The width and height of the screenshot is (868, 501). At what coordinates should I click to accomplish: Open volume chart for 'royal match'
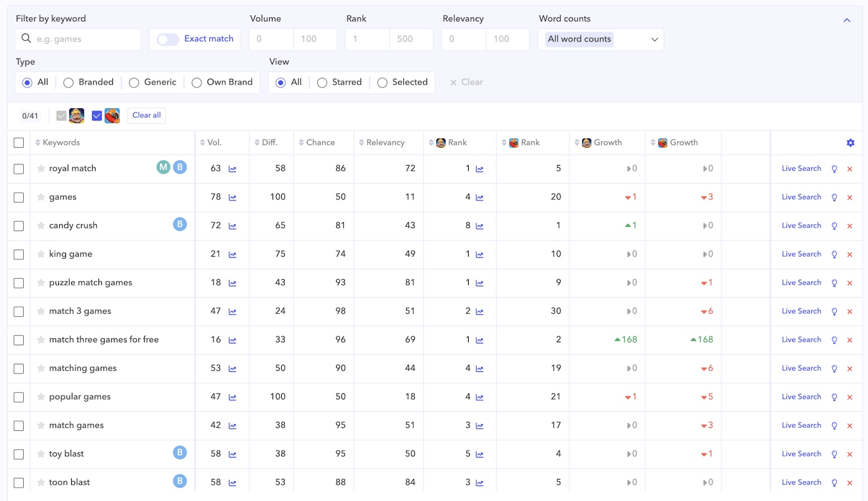[x=233, y=169]
